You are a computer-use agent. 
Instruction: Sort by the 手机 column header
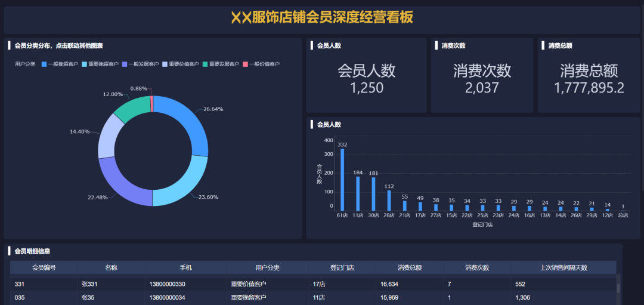[185, 267]
